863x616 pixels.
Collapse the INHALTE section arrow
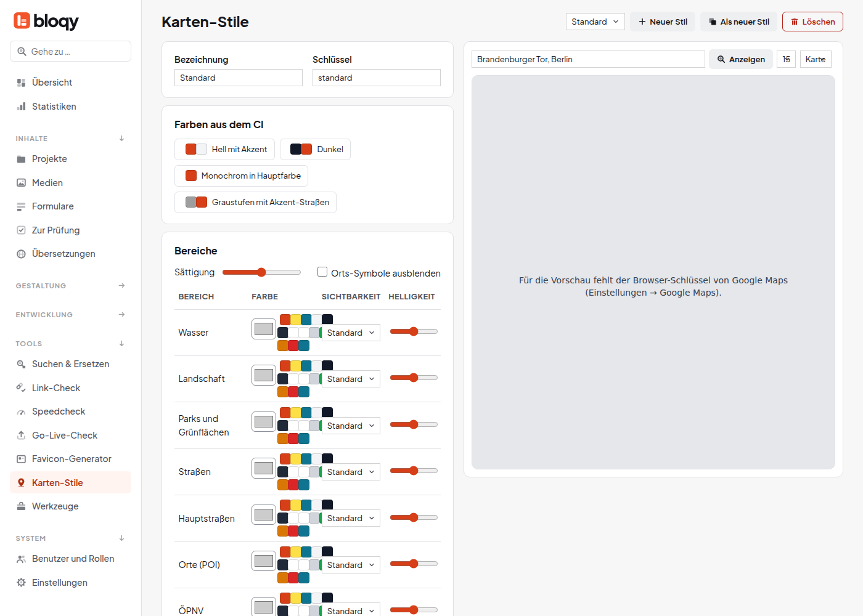pos(121,139)
